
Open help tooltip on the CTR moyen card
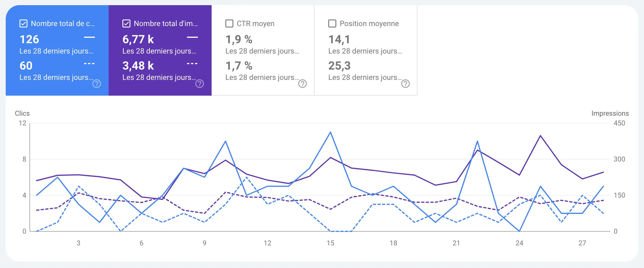click(303, 84)
